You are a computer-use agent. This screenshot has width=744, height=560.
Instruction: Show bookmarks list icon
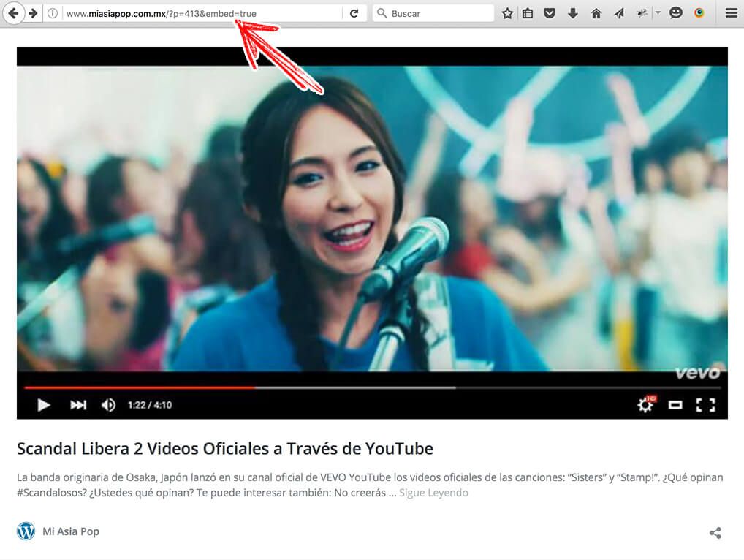tap(528, 13)
